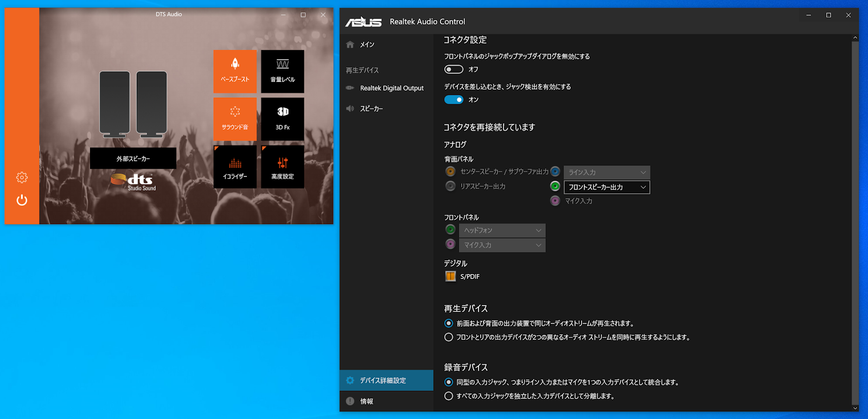Screen dimensions: 868x419
Task: Open the イコライザー equalizer tile
Action: click(235, 167)
